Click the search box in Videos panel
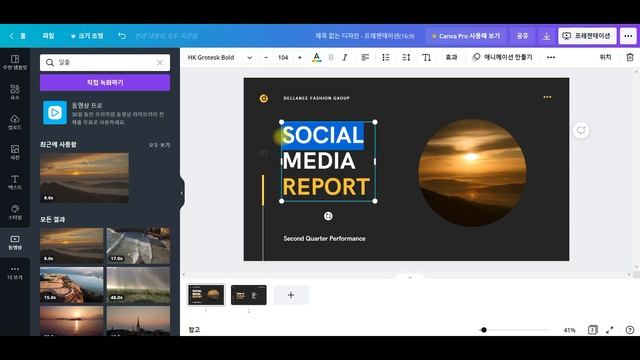This screenshot has width=640, height=360. [105, 62]
